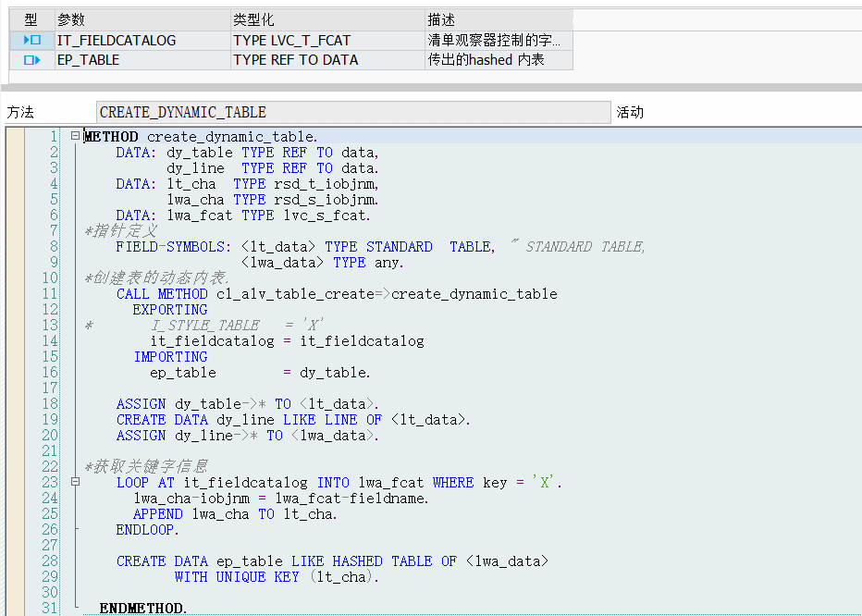The image size is (862, 616).
Task: Click 'APPEND lwa_cha TO lt_cha.' line
Action: [x=235, y=513]
